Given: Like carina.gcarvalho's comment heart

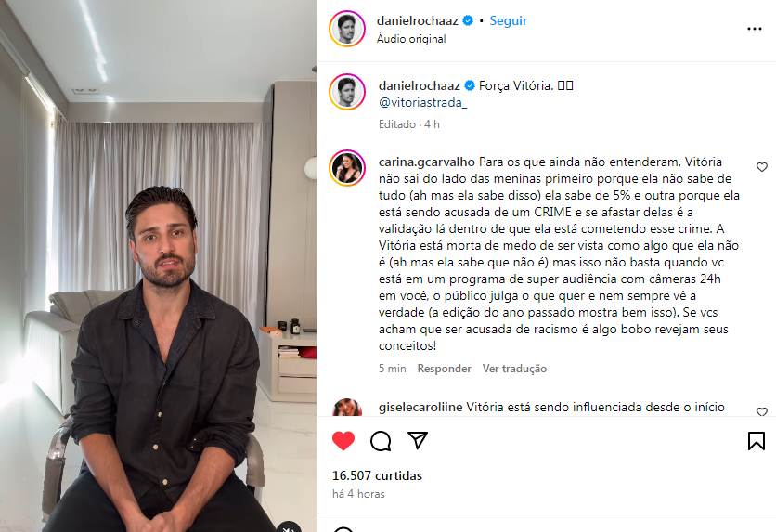Looking at the screenshot, I should pos(762,167).
